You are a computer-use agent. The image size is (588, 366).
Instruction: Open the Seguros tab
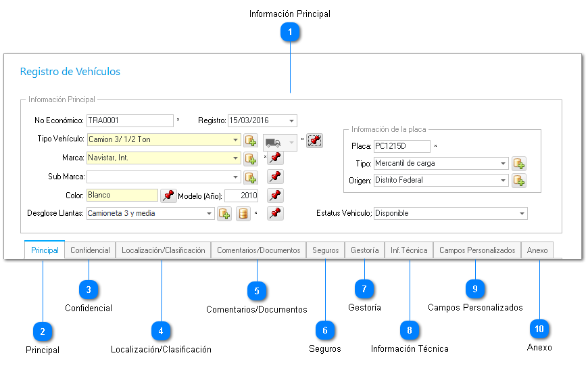point(325,250)
